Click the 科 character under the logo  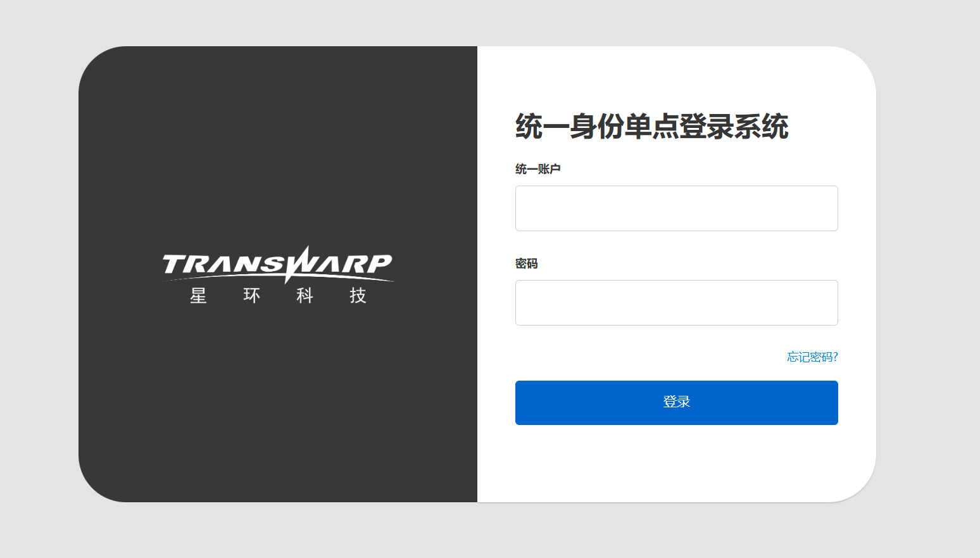pos(305,296)
